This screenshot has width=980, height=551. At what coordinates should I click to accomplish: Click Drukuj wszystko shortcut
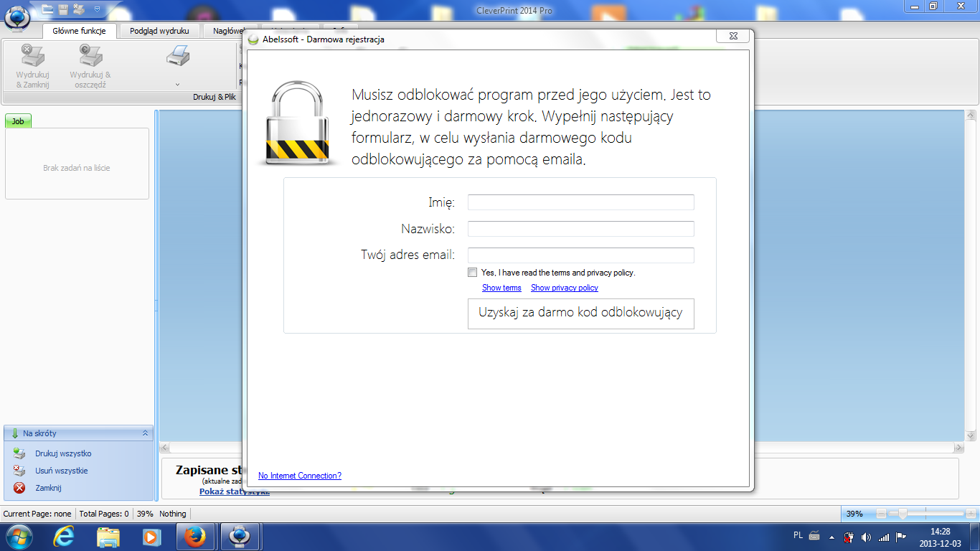tap(63, 453)
